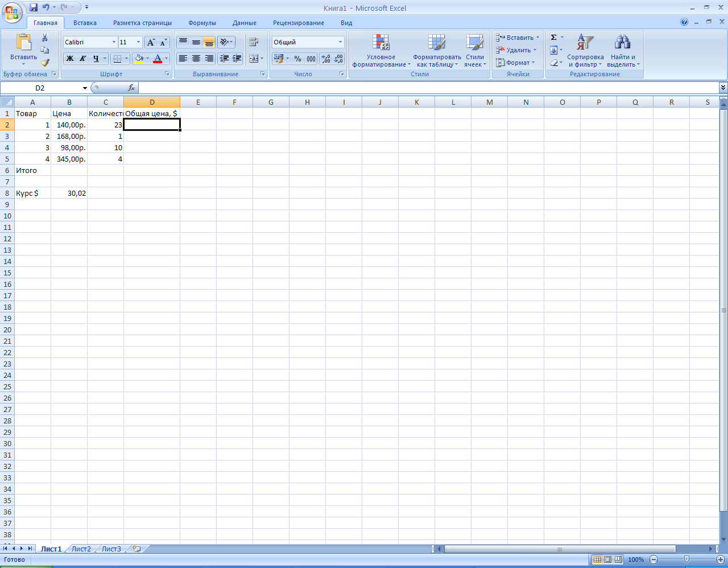Decrease decimal places

tap(338, 59)
